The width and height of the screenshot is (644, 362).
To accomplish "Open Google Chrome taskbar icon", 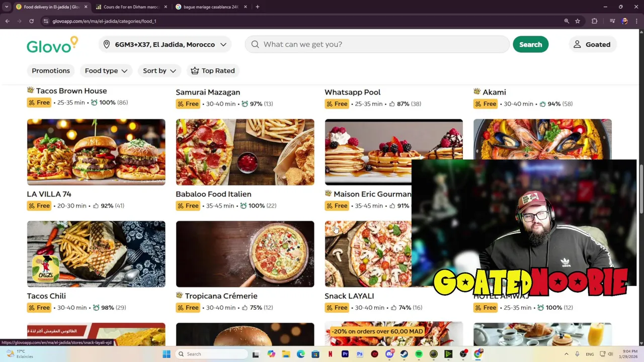I will pos(478,354).
